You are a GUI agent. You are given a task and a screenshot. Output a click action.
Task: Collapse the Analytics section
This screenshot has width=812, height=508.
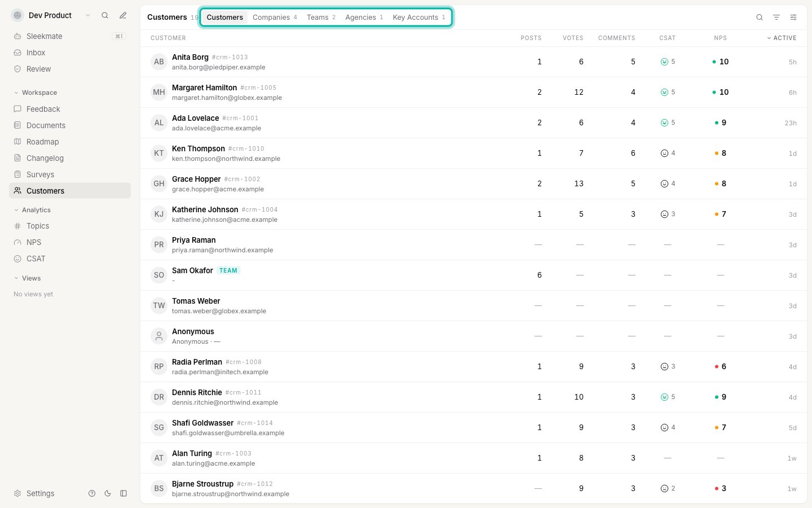(x=32, y=210)
